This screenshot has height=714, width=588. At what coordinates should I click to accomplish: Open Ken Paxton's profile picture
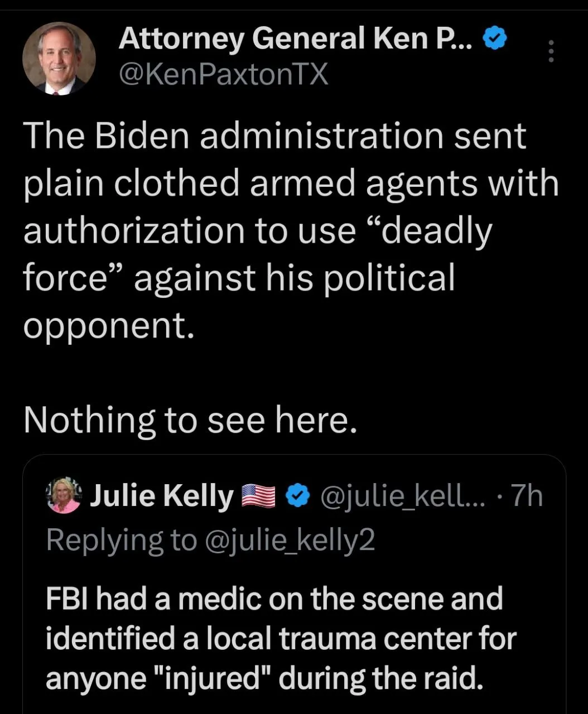coord(59,58)
